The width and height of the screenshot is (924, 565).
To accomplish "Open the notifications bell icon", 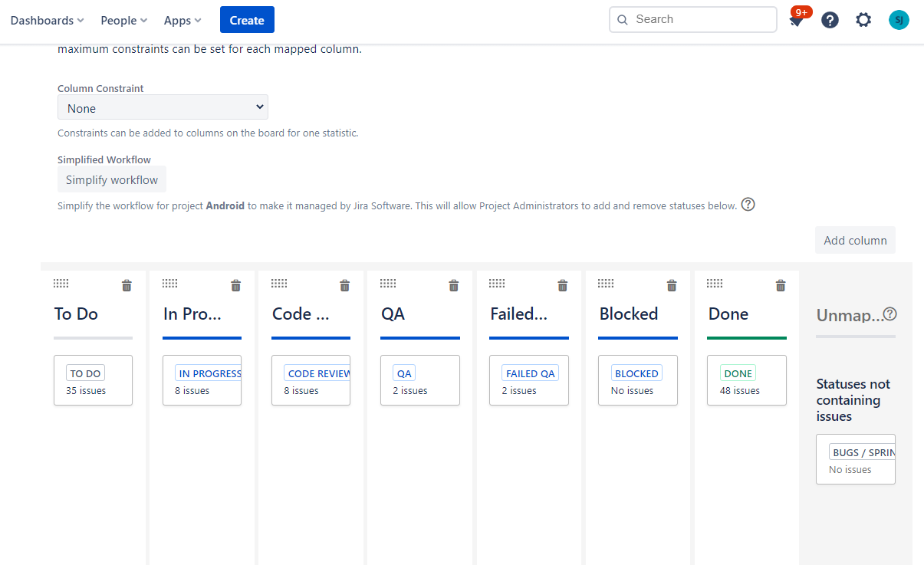I will click(x=797, y=20).
